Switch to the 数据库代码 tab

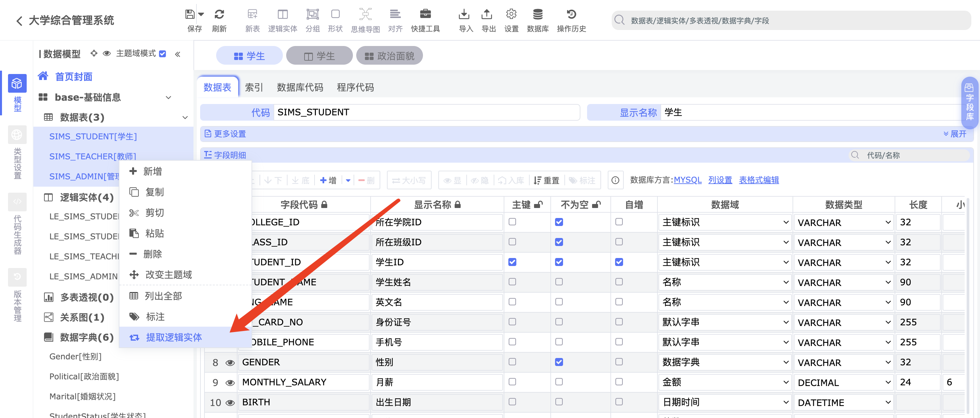[300, 87]
